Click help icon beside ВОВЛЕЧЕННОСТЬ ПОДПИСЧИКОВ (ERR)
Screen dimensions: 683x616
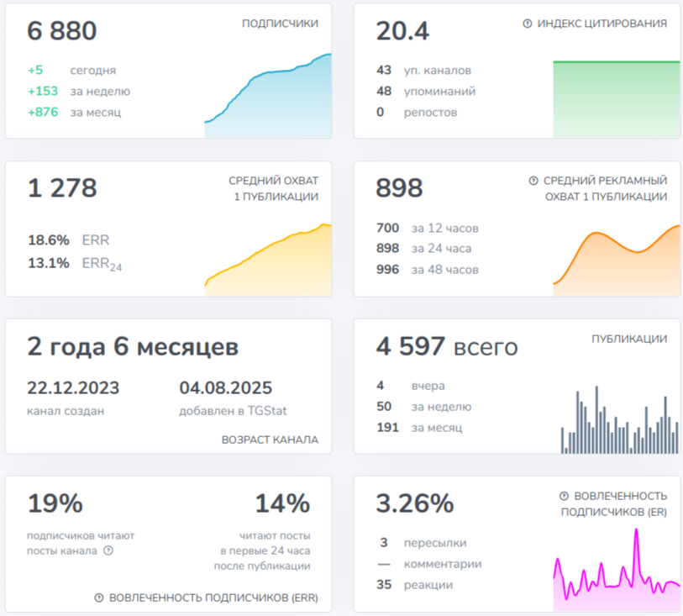click(99, 598)
